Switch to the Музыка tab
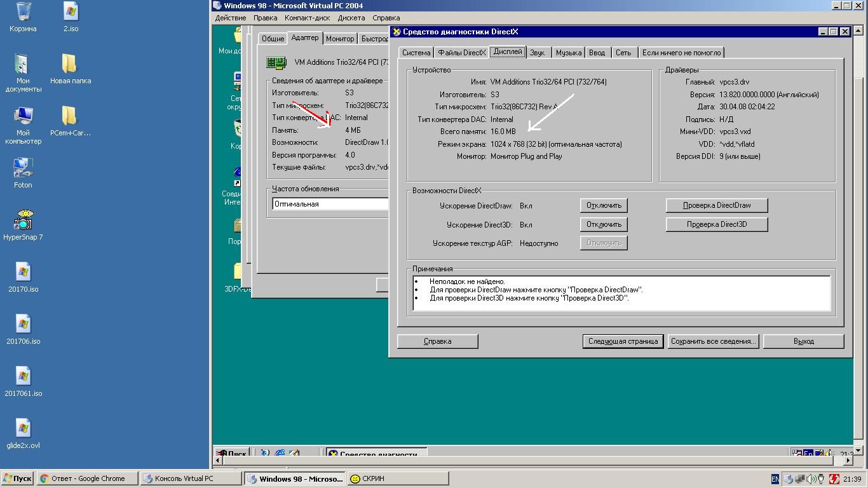This screenshot has width=868, height=488. (569, 53)
